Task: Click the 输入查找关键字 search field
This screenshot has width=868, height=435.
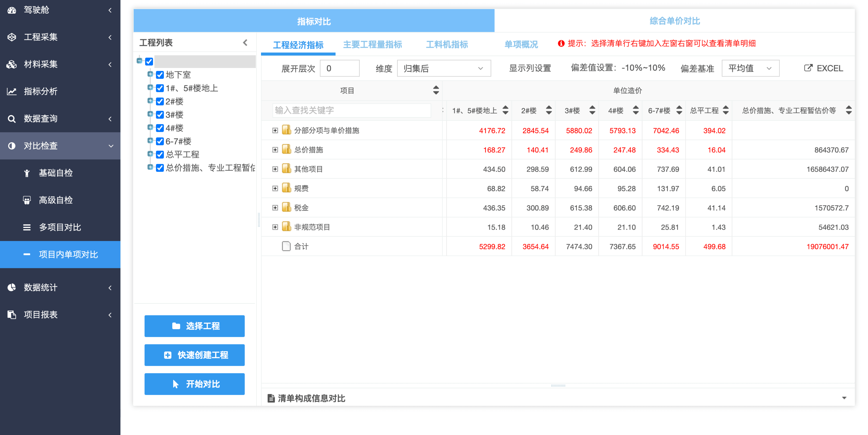Action: (351, 110)
